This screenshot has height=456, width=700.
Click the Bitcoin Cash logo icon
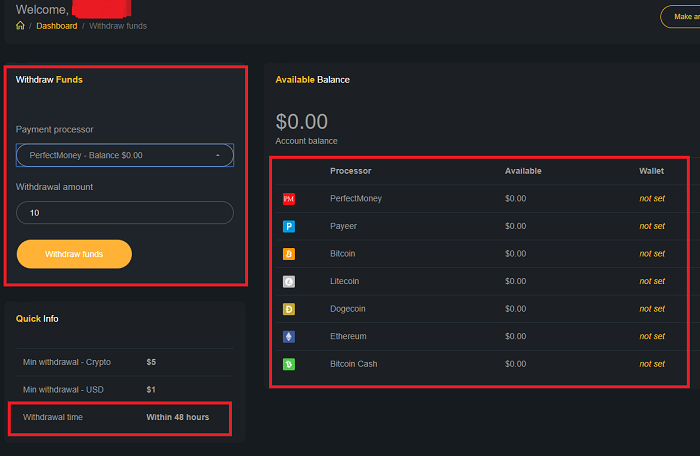[289, 364]
